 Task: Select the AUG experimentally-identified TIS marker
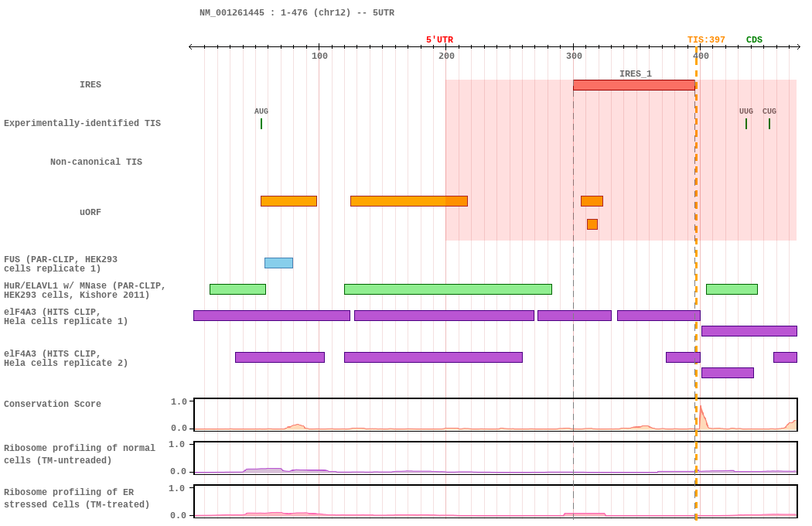pos(261,124)
